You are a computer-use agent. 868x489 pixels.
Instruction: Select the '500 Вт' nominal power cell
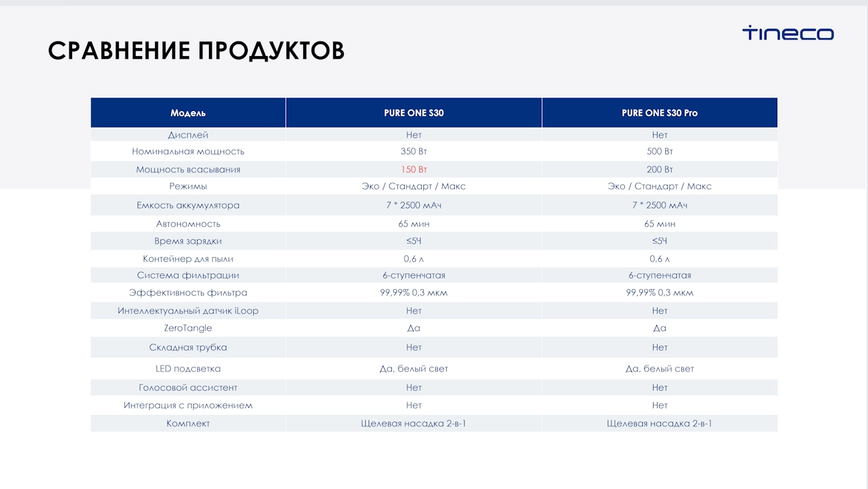pyautogui.click(x=660, y=152)
